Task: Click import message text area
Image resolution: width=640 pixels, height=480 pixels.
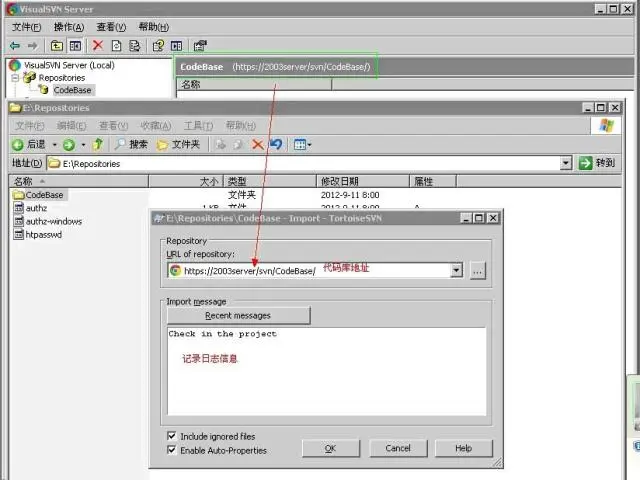Action: 327,371
